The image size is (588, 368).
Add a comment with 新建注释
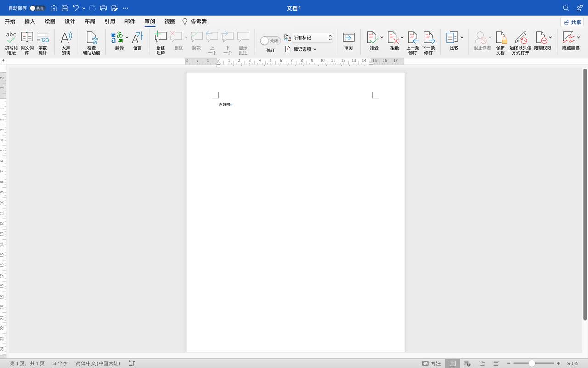coord(160,43)
